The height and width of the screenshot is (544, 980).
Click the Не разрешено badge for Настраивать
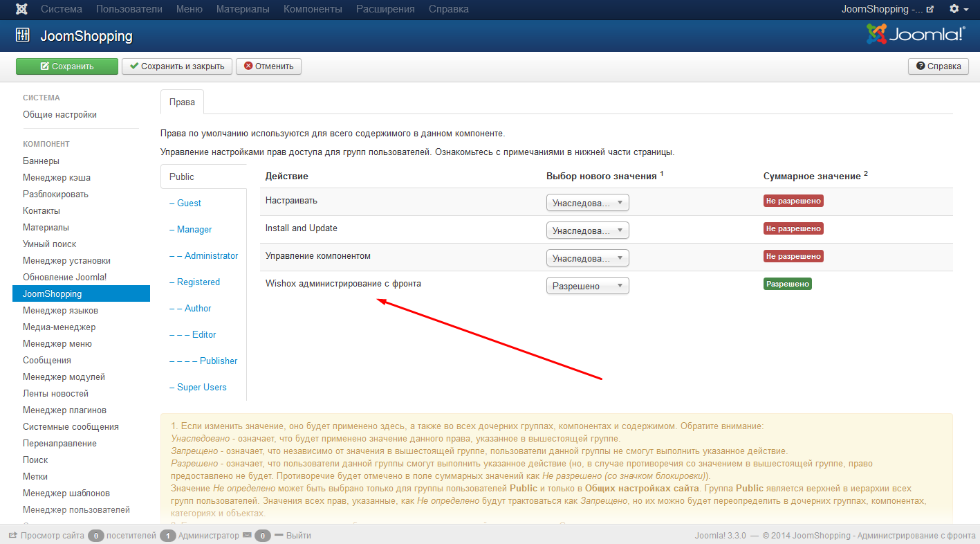(793, 201)
